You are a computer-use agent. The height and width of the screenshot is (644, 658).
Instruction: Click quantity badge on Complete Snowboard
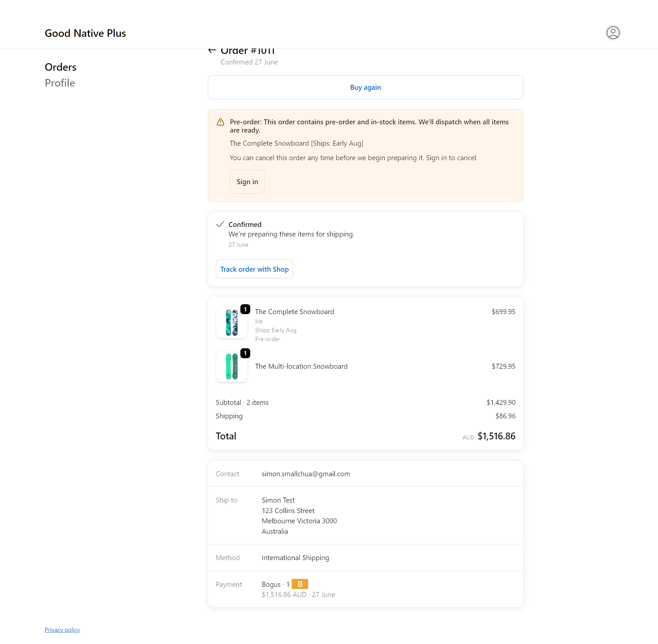pos(245,309)
